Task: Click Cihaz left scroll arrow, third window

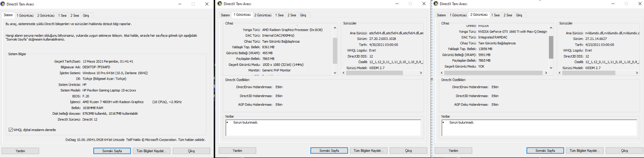Action: pyautogui.click(x=442, y=73)
